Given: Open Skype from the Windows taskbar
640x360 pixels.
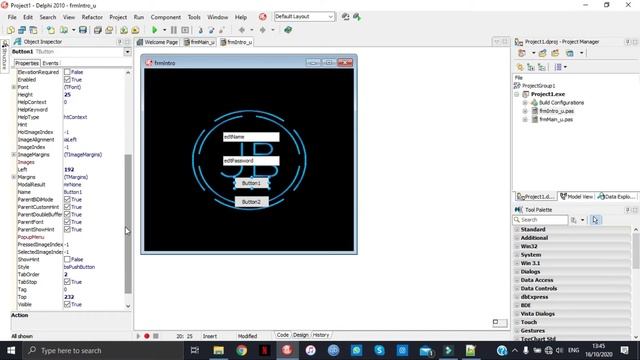Looking at the screenshot, I should pos(379,351).
